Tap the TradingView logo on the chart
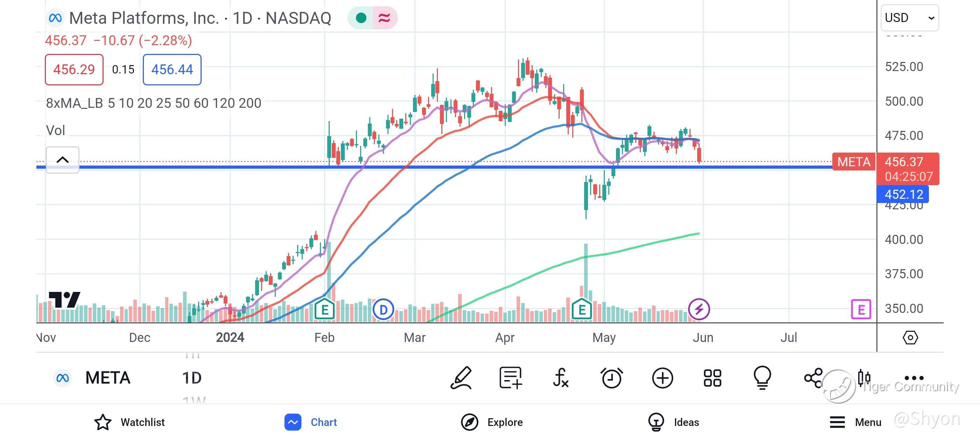 [x=65, y=300]
